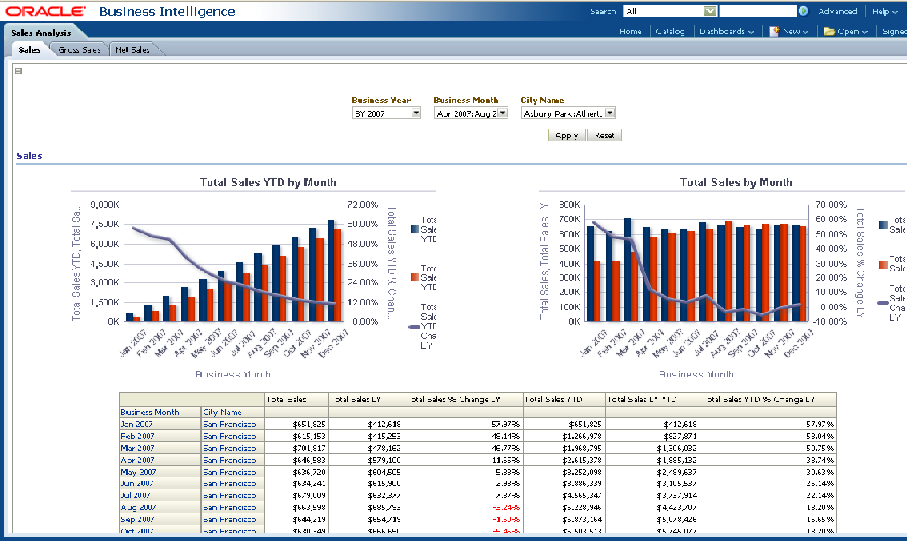This screenshot has width=907, height=541.
Task: Open the Help menu
Action: (x=884, y=11)
